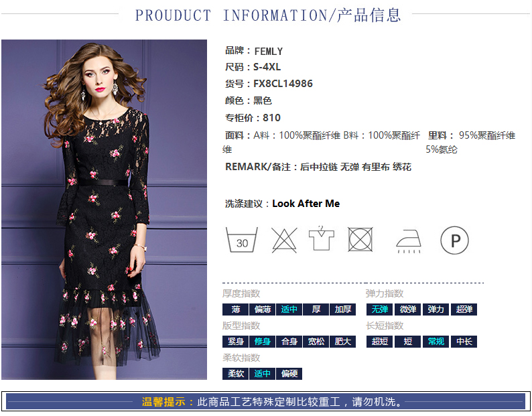The height and width of the screenshot is (416, 532).
Task: Click the 厚度指数 heading
Action: 241,293
